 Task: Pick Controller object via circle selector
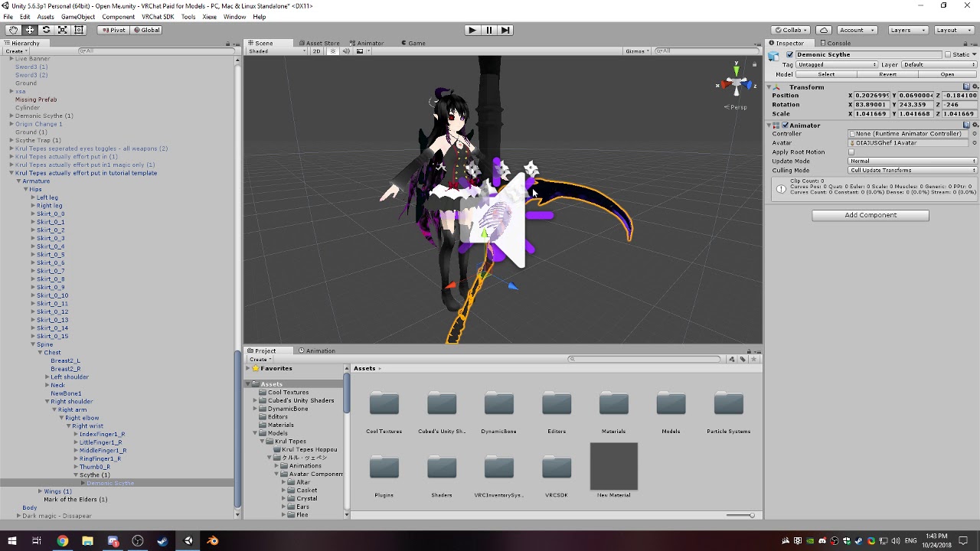[975, 134]
